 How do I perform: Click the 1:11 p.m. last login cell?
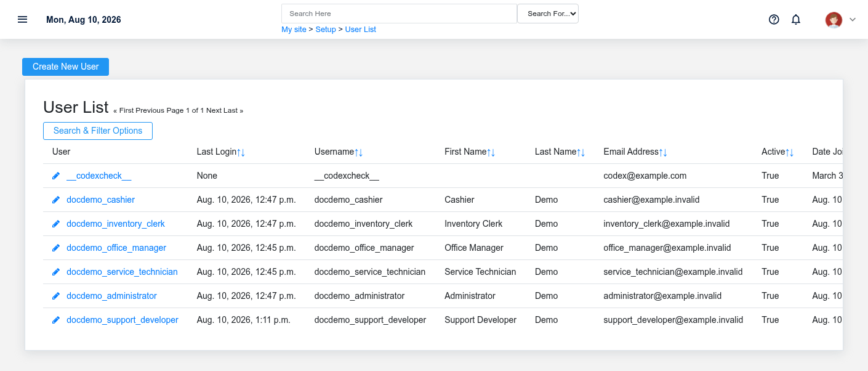tap(243, 320)
